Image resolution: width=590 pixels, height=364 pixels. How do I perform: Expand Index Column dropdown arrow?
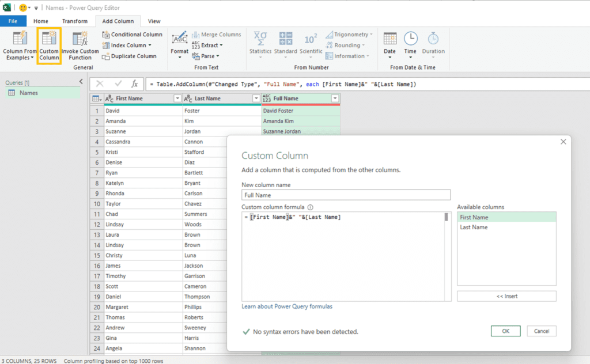(x=150, y=45)
